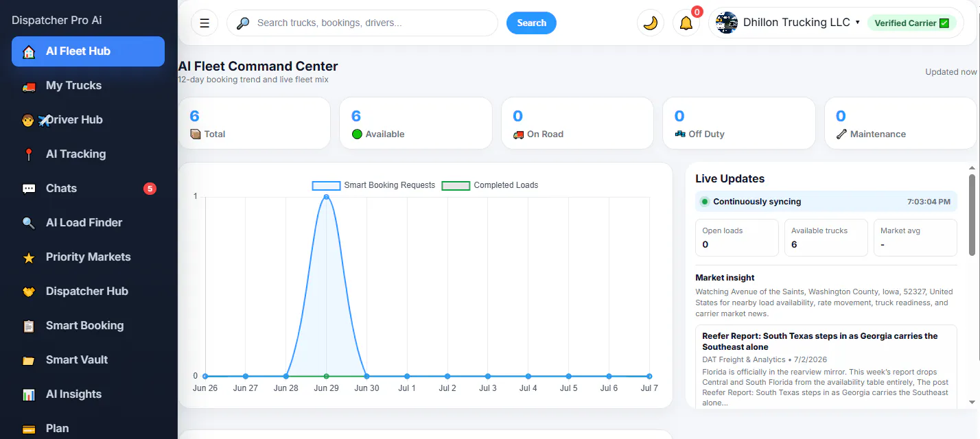Click the Dispatcher Hub handshake icon
This screenshot has width=980, height=439.
[29, 292]
